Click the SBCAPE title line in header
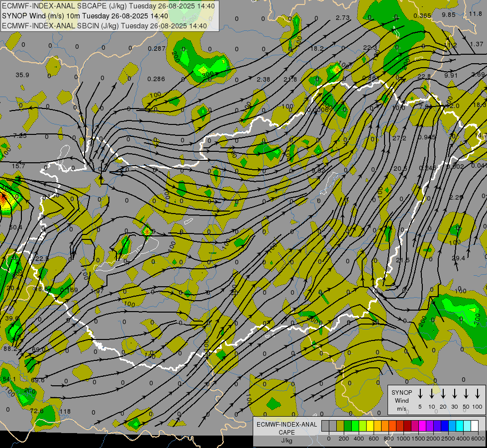487x448 pixels. 108,6
